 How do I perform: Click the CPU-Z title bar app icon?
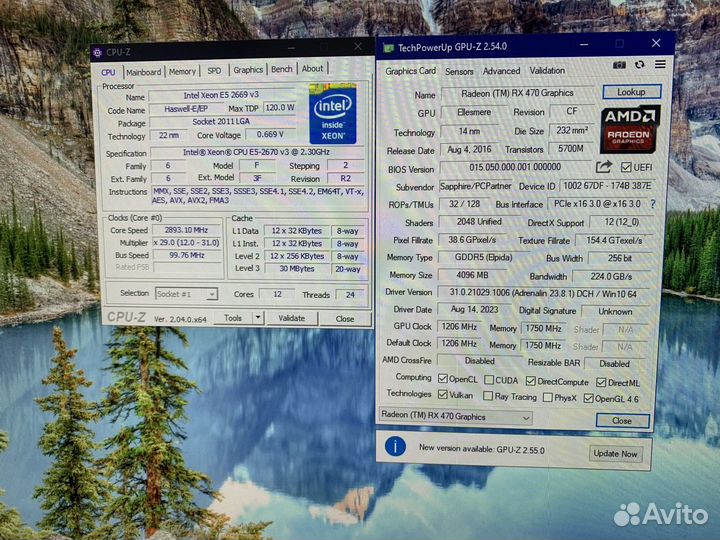pos(97,52)
